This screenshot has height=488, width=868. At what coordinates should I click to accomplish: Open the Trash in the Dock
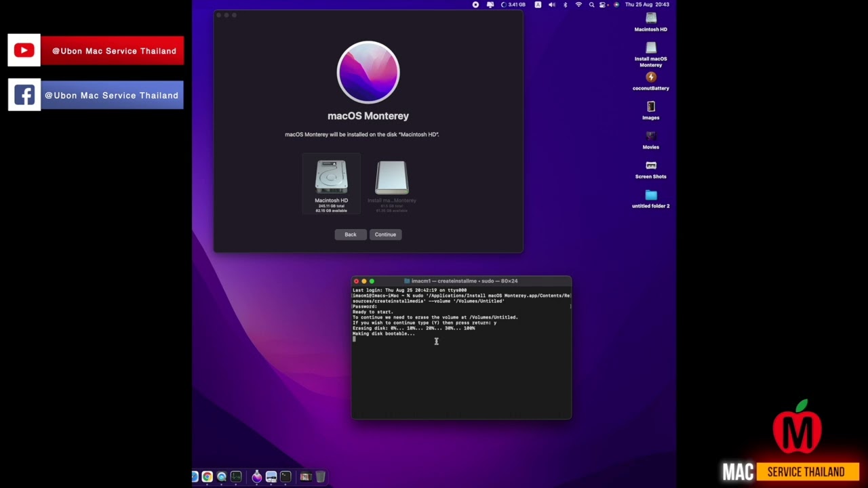[x=321, y=476]
